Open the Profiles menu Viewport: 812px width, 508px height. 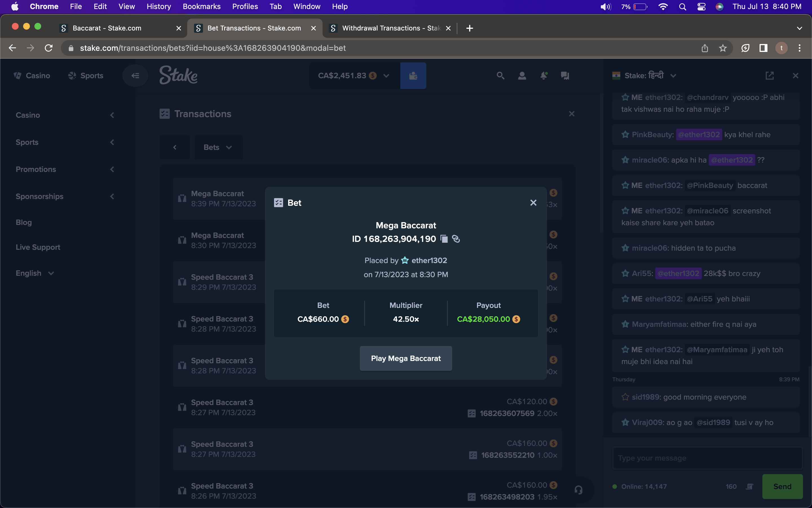coord(245,6)
